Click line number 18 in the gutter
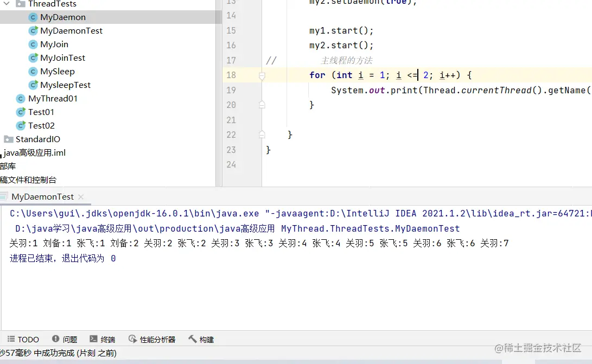This screenshot has width=592, height=364. point(231,75)
